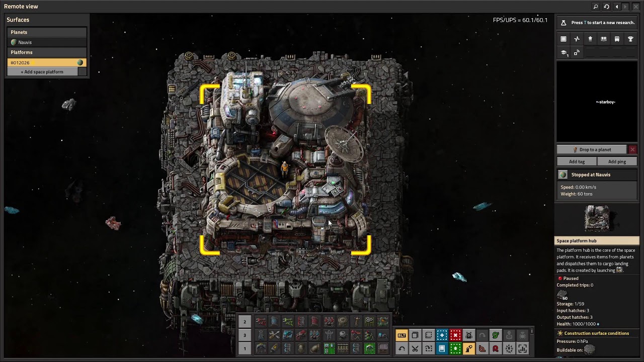Toggle the yellow highlighted remote shortcut
Screen dimensions: 644x362
point(469,348)
